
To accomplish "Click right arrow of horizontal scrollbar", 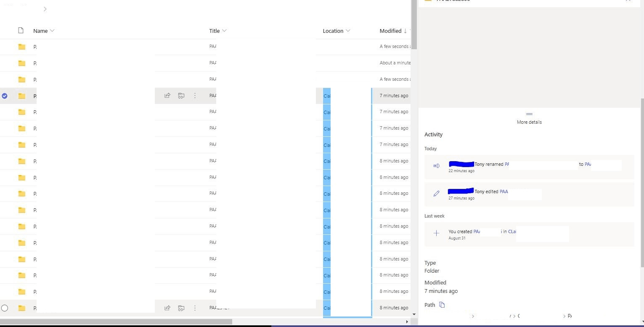I will (x=406, y=322).
